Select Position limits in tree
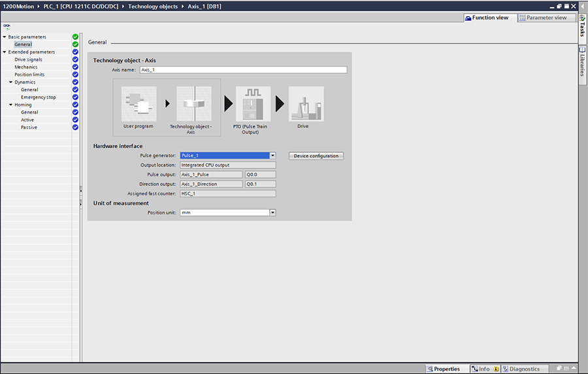 point(29,74)
